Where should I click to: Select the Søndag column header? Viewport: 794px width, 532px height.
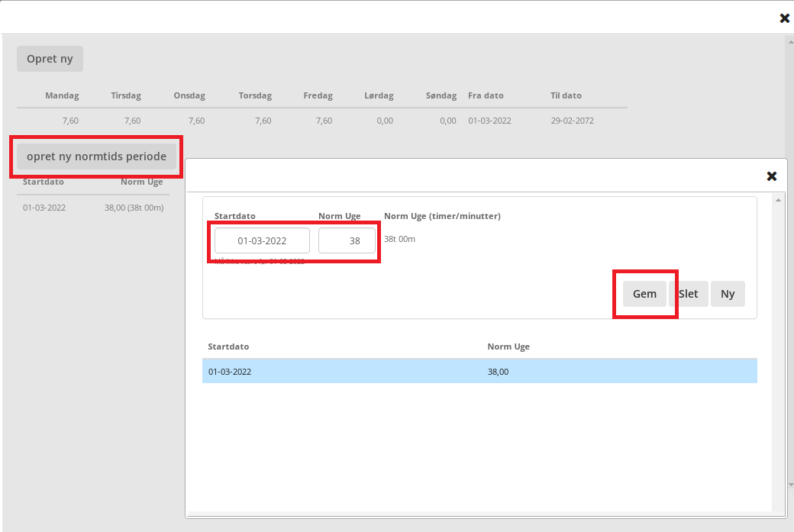point(441,95)
